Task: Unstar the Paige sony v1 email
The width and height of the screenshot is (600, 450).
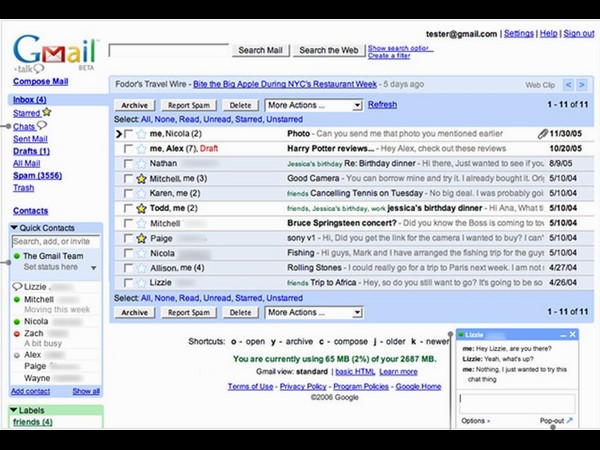Action: point(141,238)
